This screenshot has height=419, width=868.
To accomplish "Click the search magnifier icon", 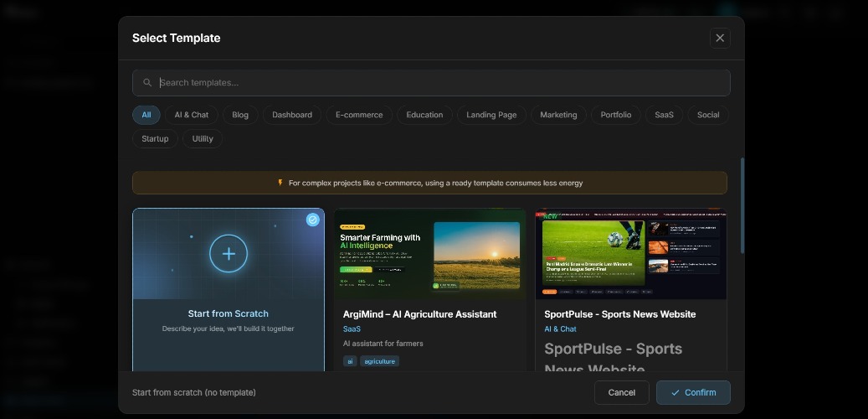I will 147,83.
